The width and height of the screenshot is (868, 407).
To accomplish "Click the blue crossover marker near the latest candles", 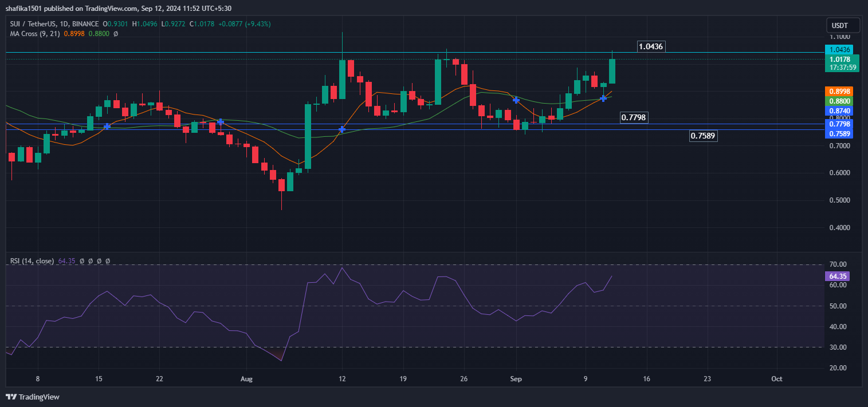I will click(x=603, y=98).
